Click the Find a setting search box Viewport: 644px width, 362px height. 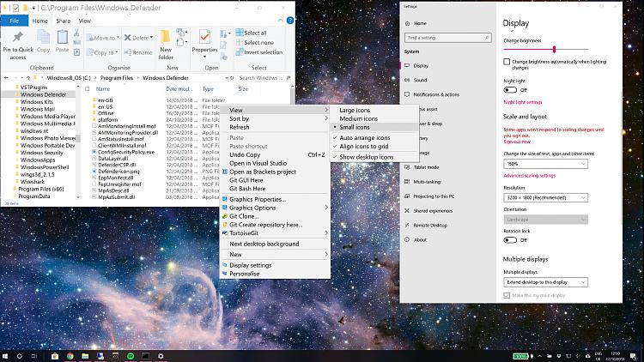coord(447,38)
